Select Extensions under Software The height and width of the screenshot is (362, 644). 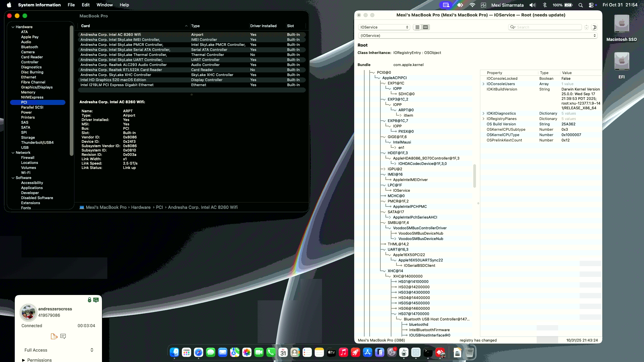[x=31, y=203]
